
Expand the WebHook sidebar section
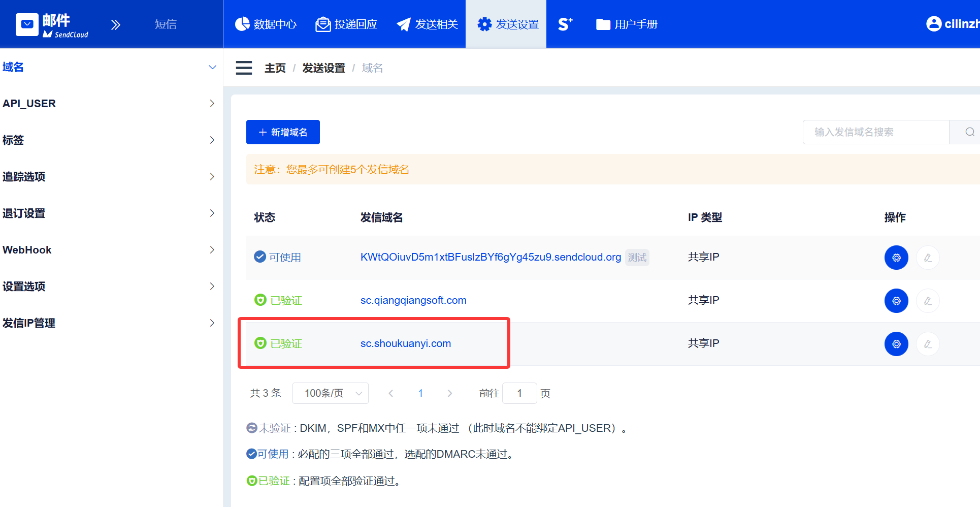click(110, 250)
